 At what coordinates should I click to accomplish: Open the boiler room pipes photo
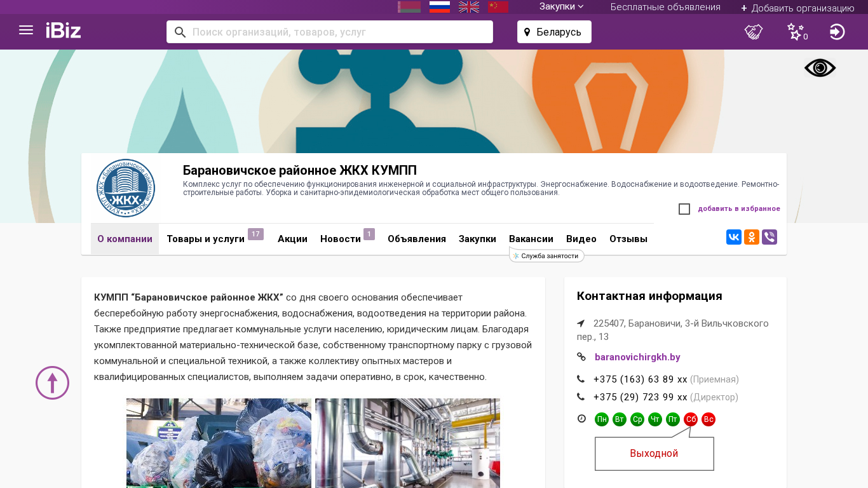[x=407, y=443]
